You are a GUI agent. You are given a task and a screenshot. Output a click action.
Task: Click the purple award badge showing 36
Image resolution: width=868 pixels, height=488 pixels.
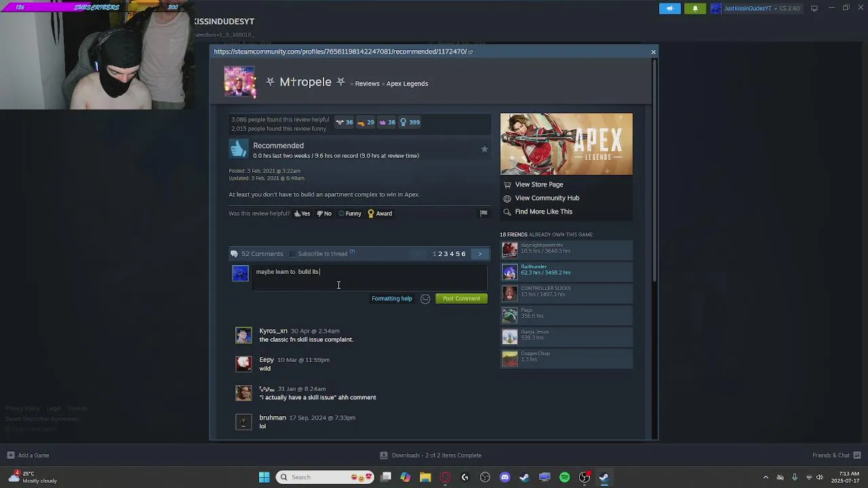(x=387, y=123)
